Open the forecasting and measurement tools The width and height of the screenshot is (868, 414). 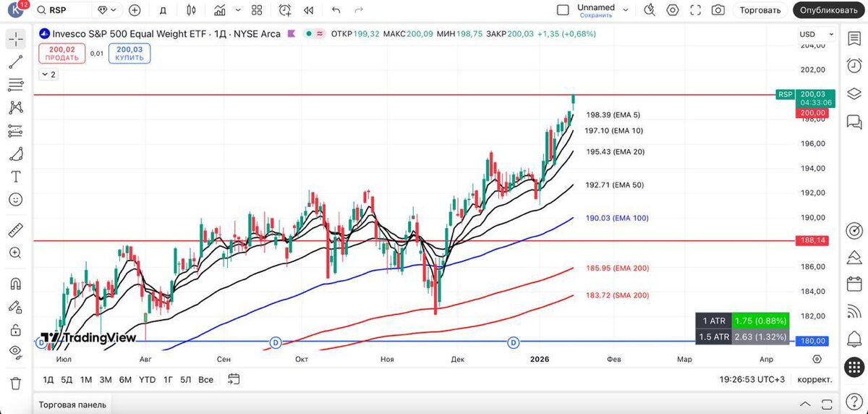15,131
